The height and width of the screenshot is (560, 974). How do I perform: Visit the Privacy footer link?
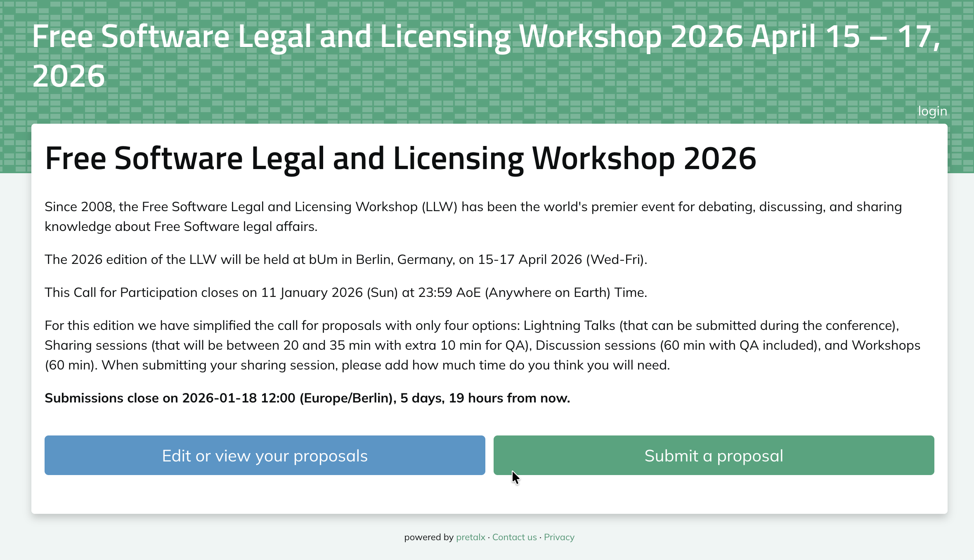coord(559,537)
